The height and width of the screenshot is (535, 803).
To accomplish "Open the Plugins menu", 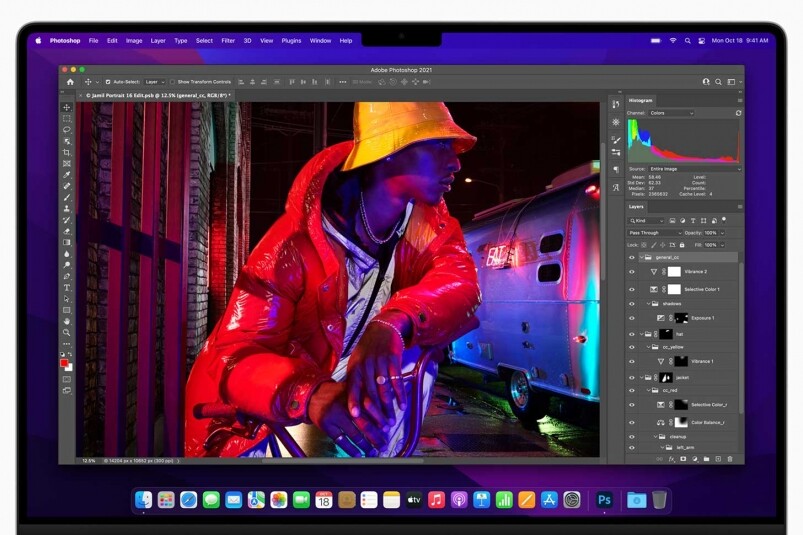I will 291,40.
